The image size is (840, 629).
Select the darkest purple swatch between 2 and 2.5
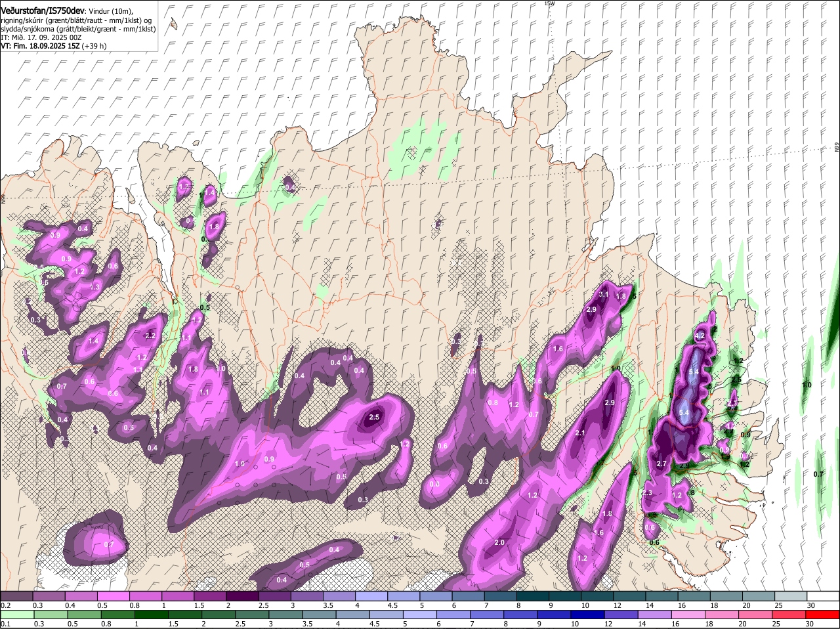tap(241, 596)
